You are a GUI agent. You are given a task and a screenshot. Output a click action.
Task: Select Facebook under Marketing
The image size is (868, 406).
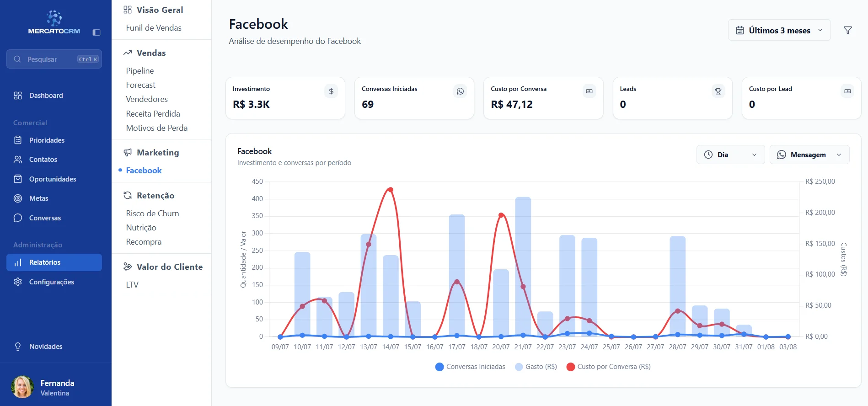(144, 170)
